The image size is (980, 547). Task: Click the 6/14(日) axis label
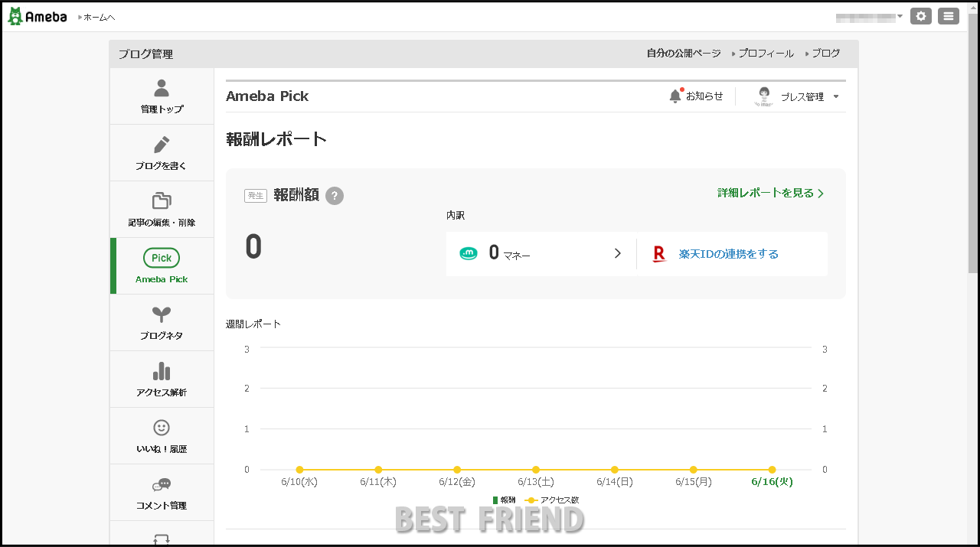[615, 482]
